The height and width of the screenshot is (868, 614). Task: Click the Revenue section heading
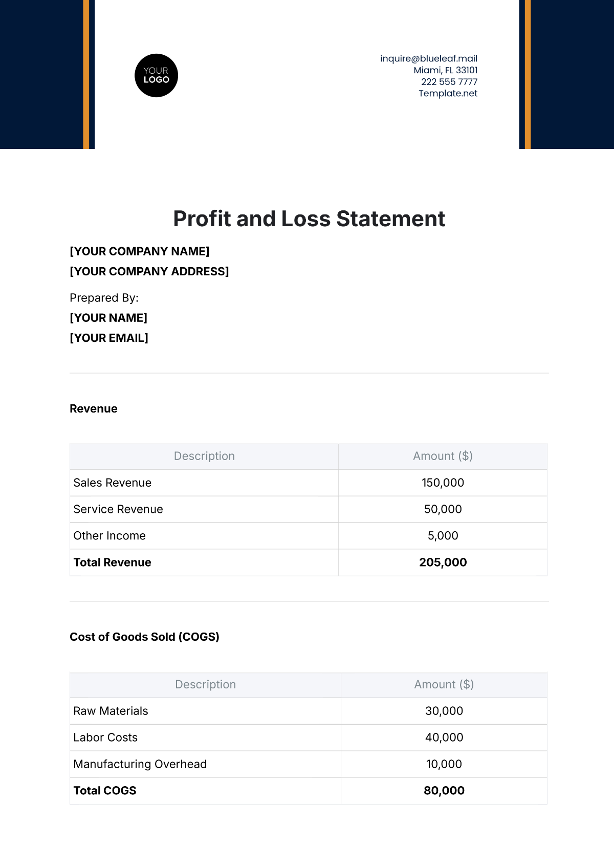(94, 408)
